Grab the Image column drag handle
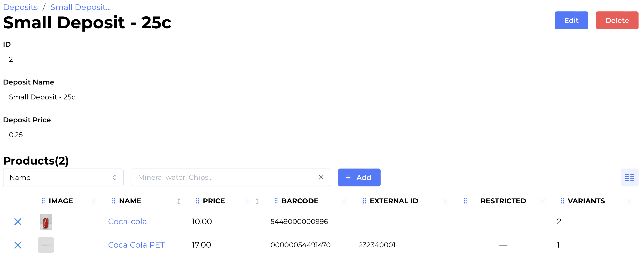The height and width of the screenshot is (260, 644). pos(43,201)
